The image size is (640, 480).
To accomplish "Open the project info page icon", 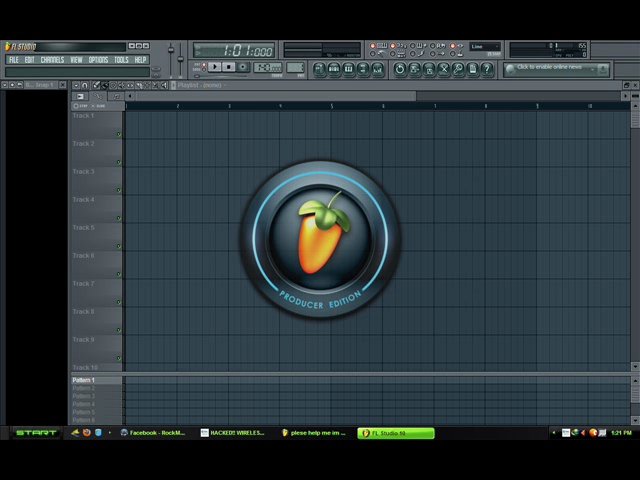I will [473, 69].
